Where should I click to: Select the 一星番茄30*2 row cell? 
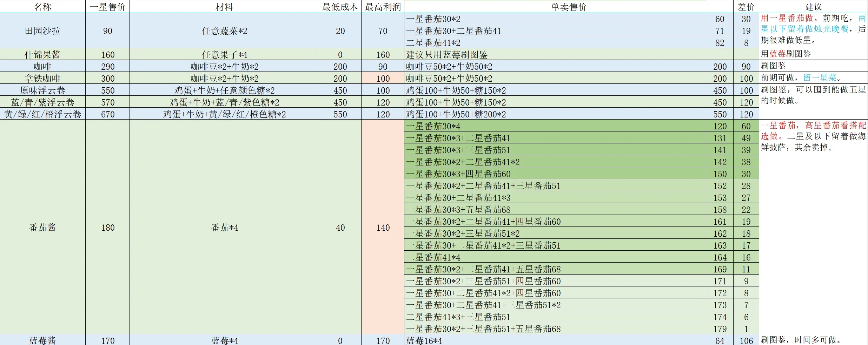pos(555,19)
